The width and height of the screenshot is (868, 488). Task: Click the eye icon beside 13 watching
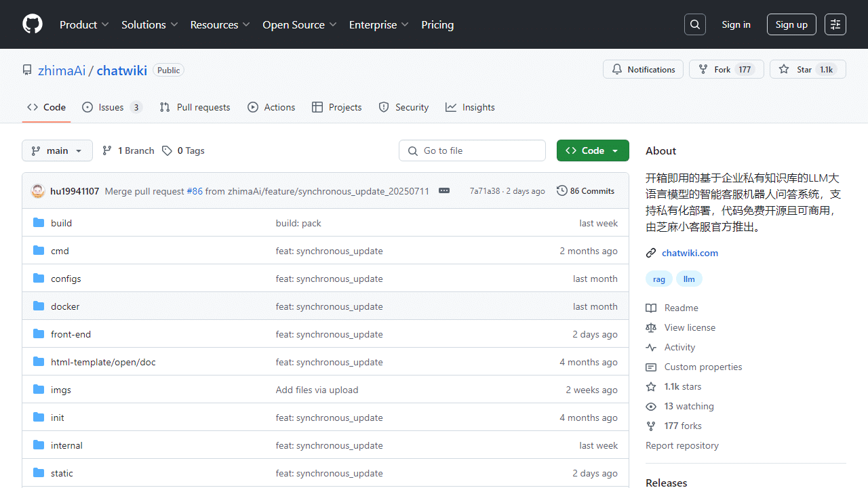651,406
